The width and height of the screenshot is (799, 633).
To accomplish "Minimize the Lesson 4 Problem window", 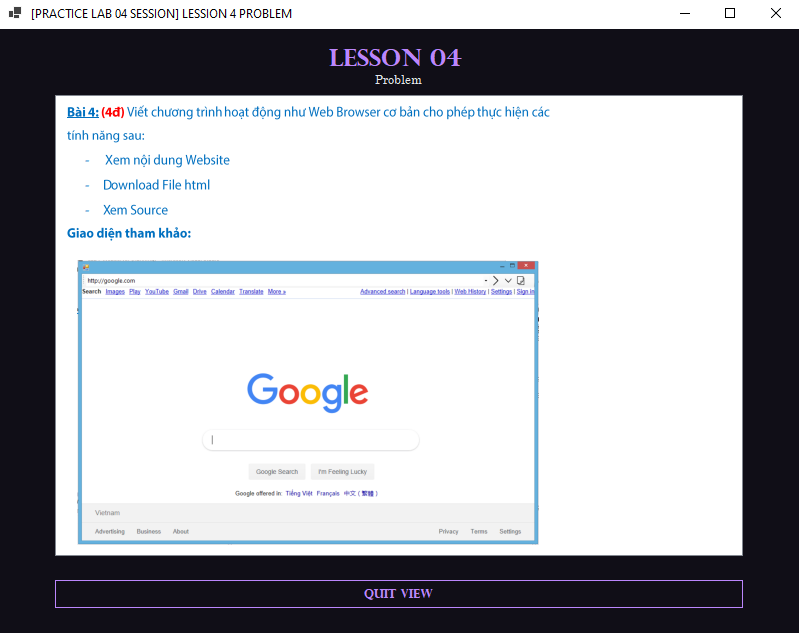I will [685, 13].
